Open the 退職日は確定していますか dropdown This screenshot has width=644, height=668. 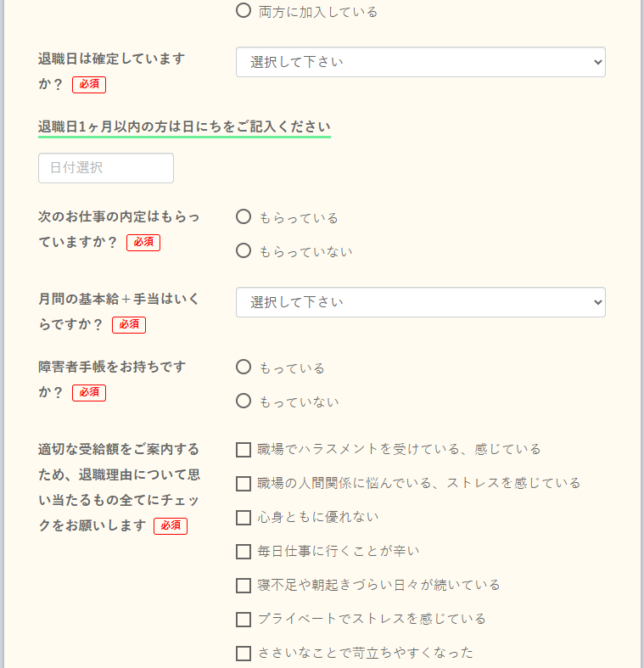[x=420, y=62]
